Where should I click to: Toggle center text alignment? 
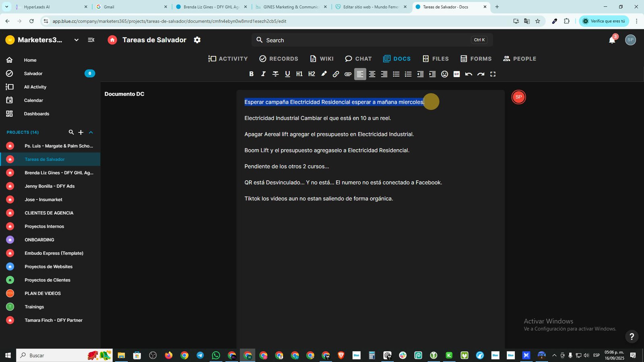click(x=372, y=74)
